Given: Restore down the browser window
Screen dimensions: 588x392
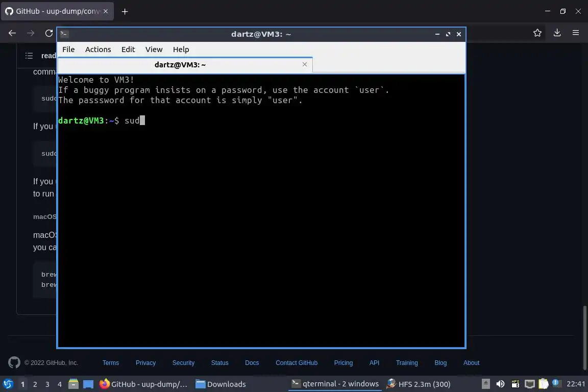Looking at the screenshot, I should [563, 11].
